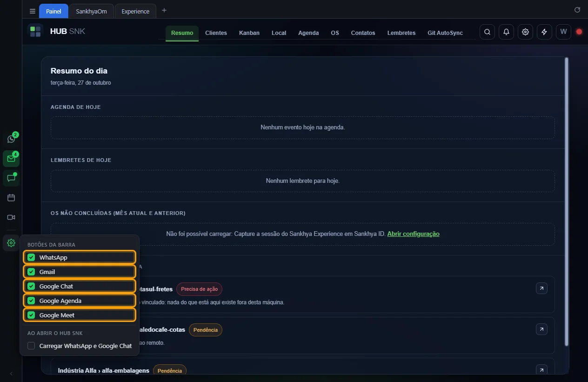The height and width of the screenshot is (382, 588).
Task: Open the otasul-fretes card arrow icon
Action: pyautogui.click(x=541, y=289)
